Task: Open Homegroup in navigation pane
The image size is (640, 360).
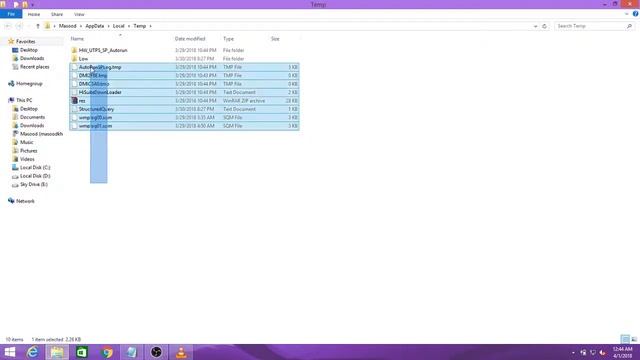Action: click(x=29, y=84)
